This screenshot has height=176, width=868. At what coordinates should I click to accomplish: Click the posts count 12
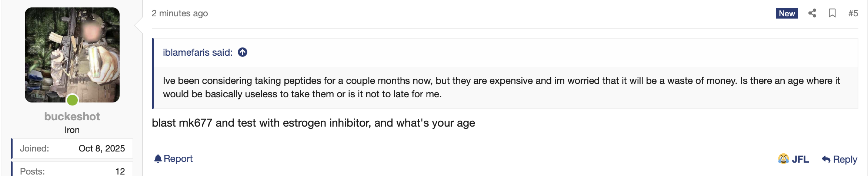tap(120, 171)
